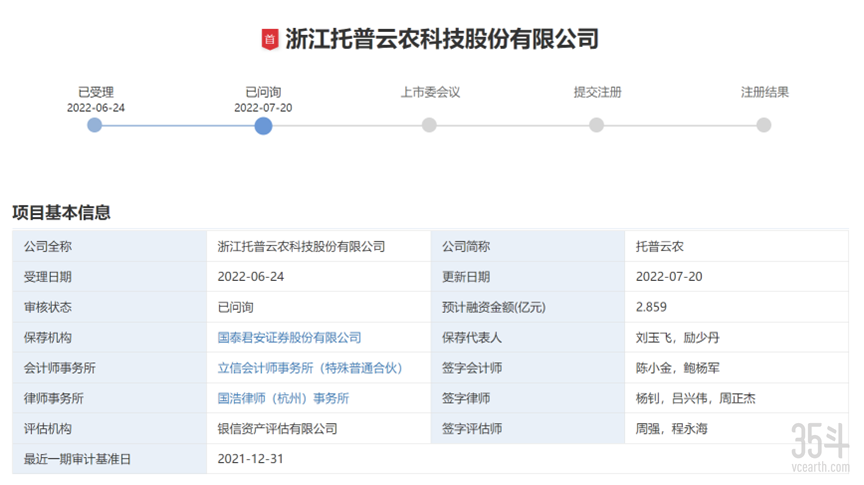
Task: Click the 已问询 stage label
Action: coord(263,92)
